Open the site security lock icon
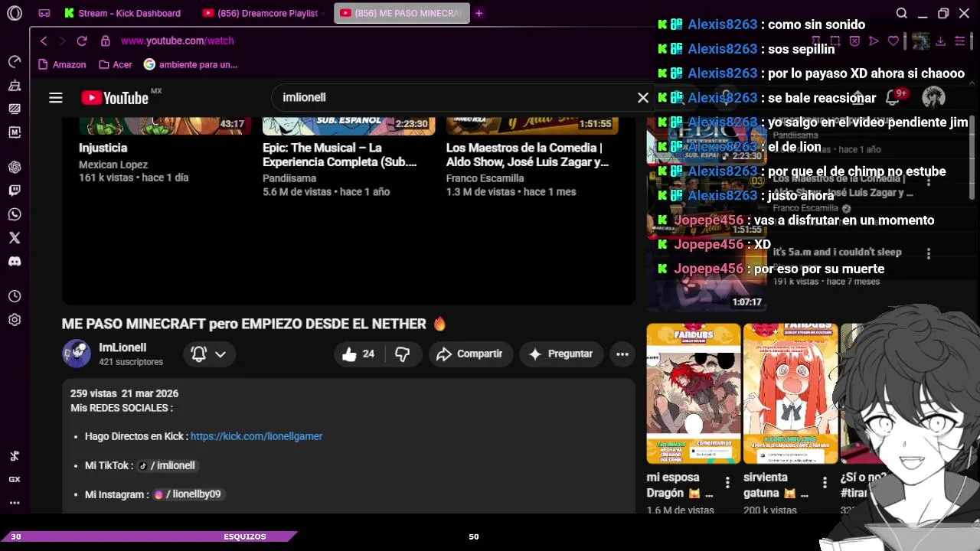Screen dimensions: 980x551 105,41
